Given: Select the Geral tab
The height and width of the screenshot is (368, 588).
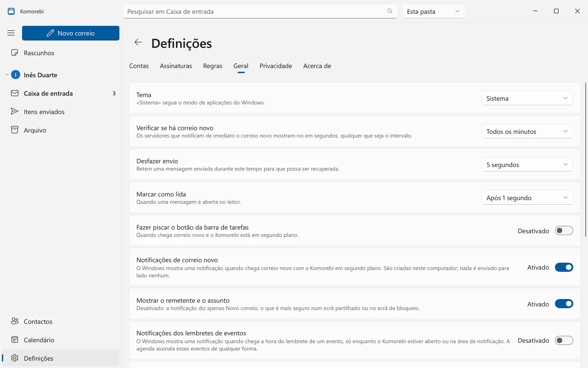Looking at the screenshot, I should pos(241,66).
